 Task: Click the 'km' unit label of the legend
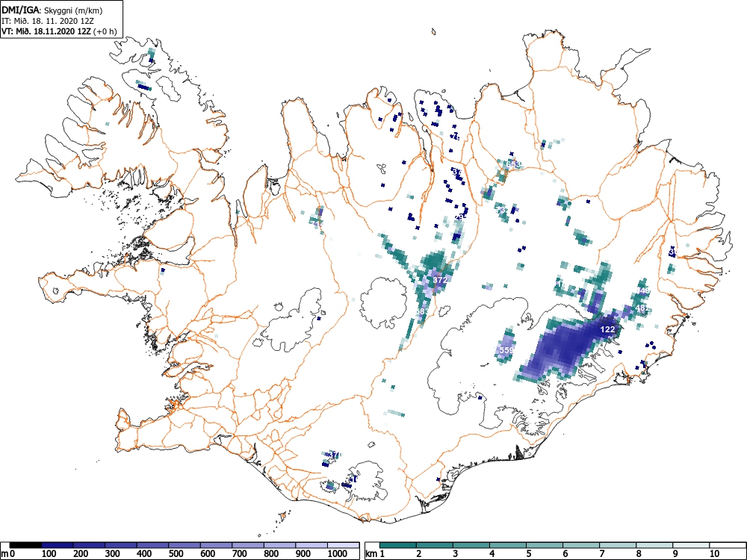[371, 554]
